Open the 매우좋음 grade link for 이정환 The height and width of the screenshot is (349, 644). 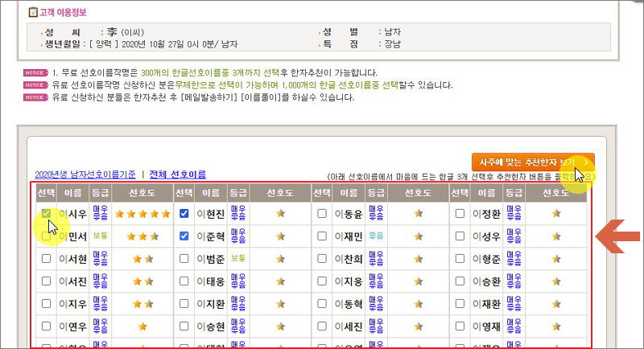click(514, 214)
